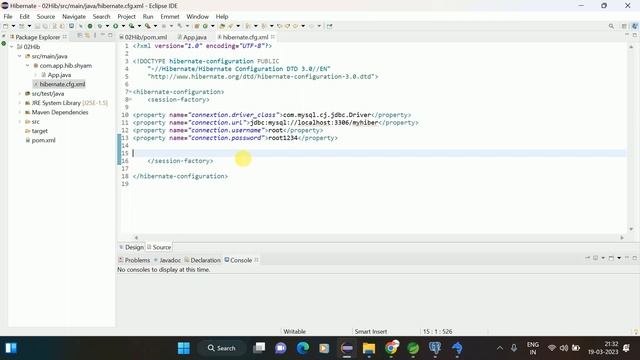Open the Console view menu dropdown arrow
The image size is (640, 360).
pos(619,258)
